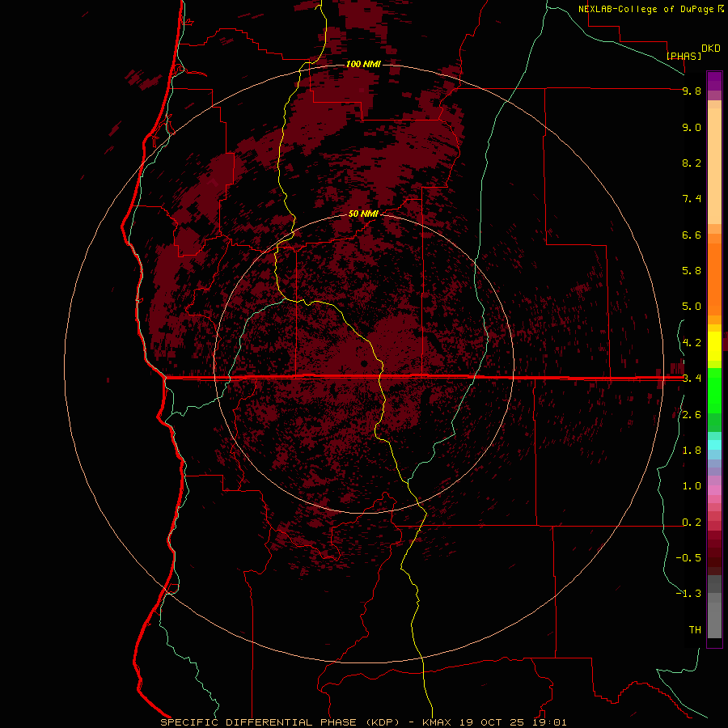Viewport: 728px width, 728px height.
Task: Click the DKD label above the color scale
Action: 711,49
